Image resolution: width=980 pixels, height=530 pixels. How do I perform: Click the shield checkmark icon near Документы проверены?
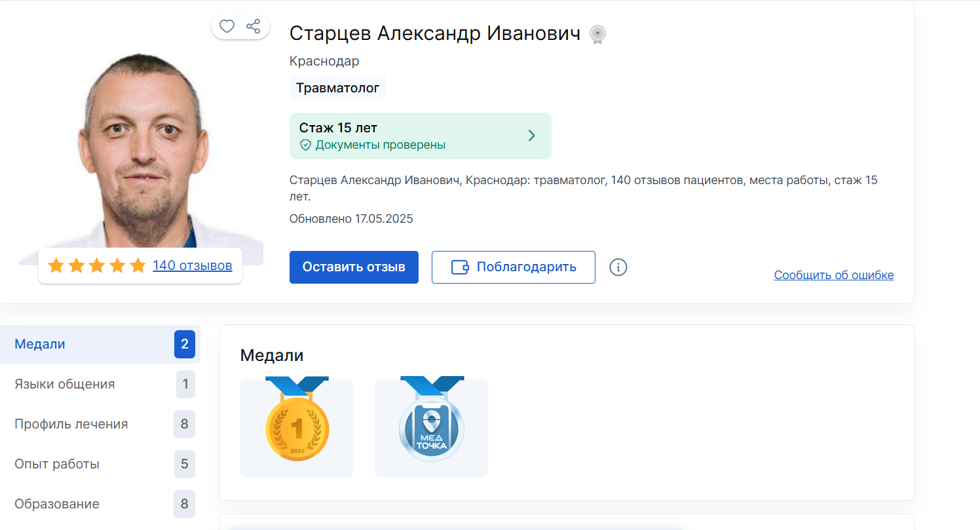coord(305,145)
